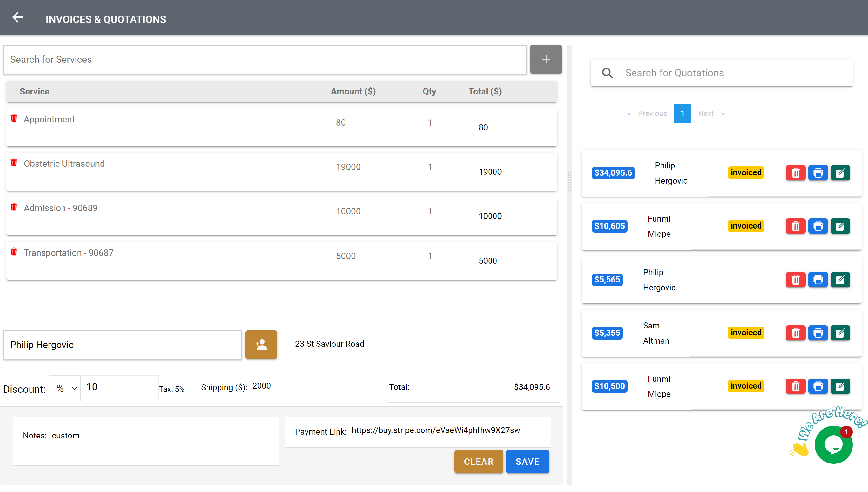Print the $5,565 quotation
Screen dimensions: 868x492
pyautogui.click(x=818, y=280)
